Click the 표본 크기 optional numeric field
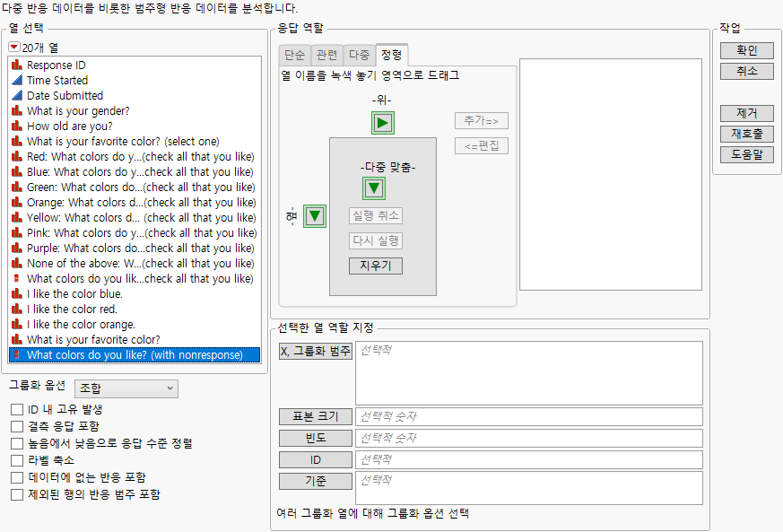 [529, 416]
